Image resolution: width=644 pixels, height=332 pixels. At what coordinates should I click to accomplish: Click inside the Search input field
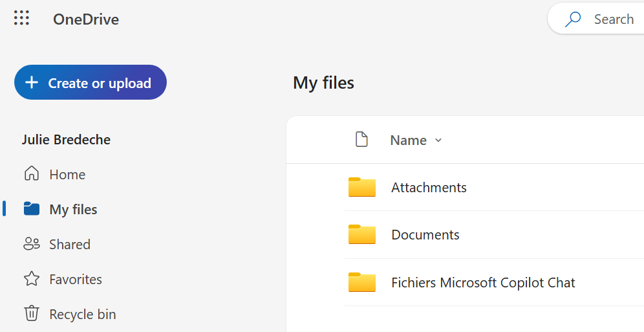tap(614, 19)
